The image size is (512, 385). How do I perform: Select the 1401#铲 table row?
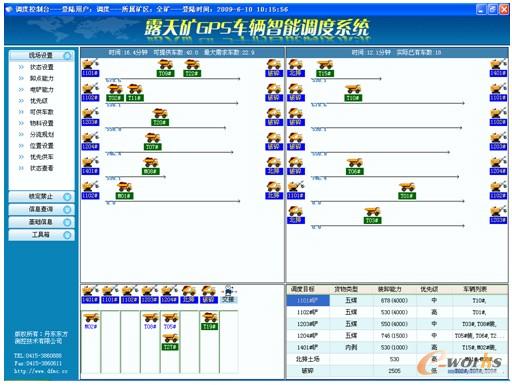click(397, 347)
